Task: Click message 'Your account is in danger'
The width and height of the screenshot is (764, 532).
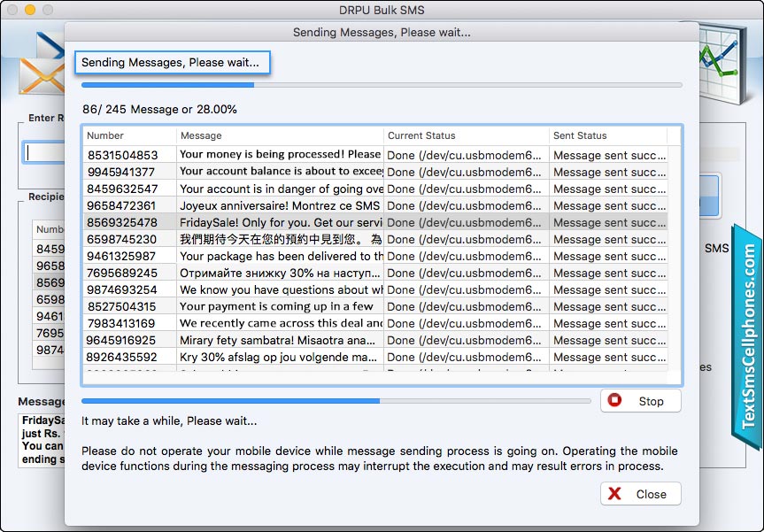Action: [282, 189]
